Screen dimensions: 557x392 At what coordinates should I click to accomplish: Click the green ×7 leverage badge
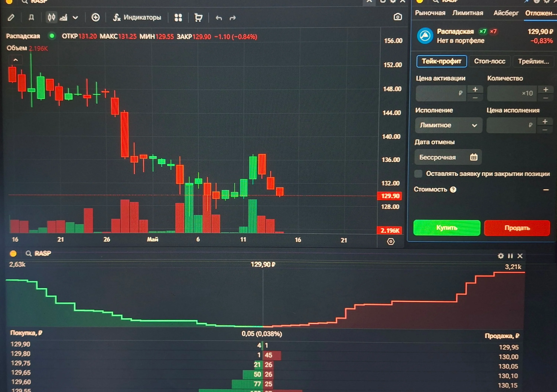click(483, 32)
